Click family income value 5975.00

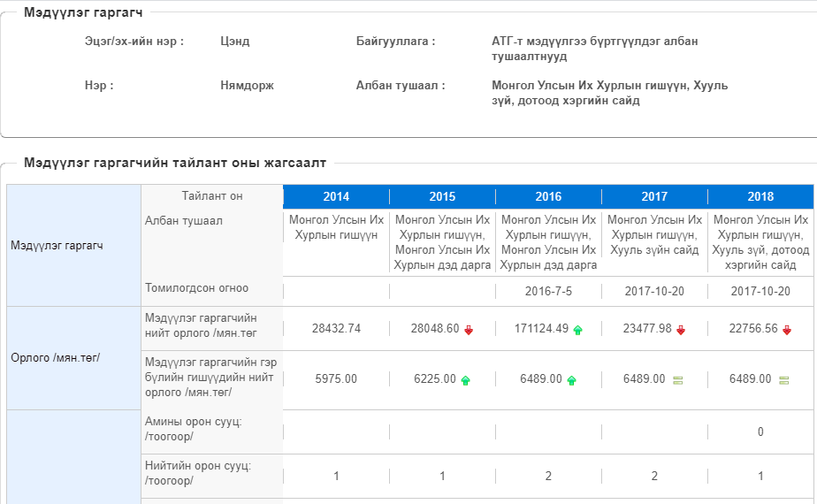(336, 379)
